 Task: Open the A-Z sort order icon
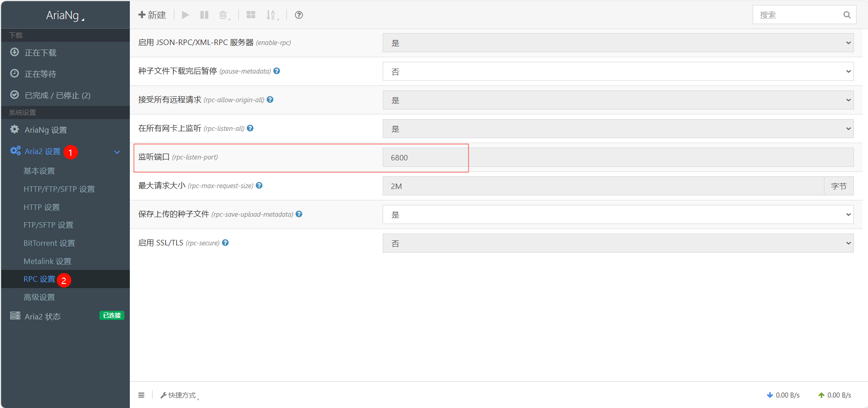(x=271, y=15)
